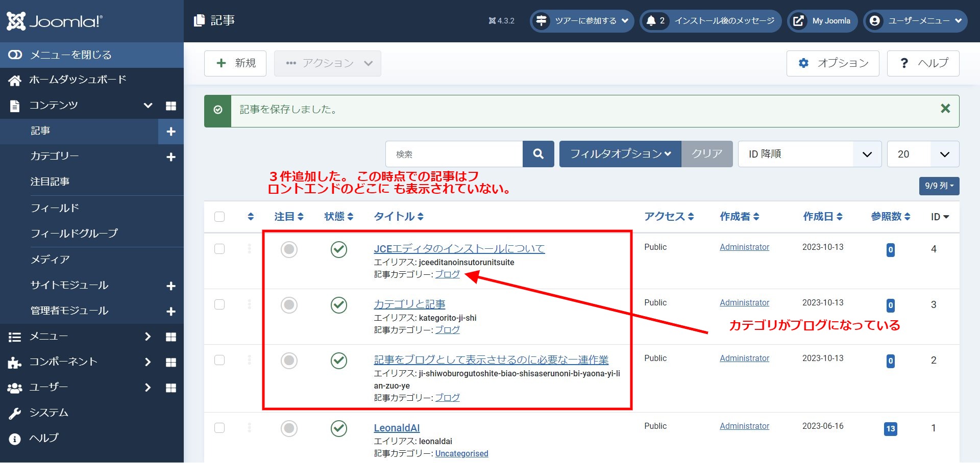Screen dimensions: 980x463
Task: Toggle the select-all checkbox in table header
Action: tap(219, 216)
